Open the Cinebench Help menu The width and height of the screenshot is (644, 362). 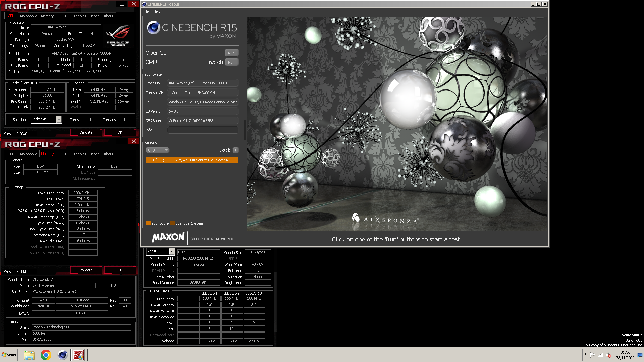click(157, 11)
